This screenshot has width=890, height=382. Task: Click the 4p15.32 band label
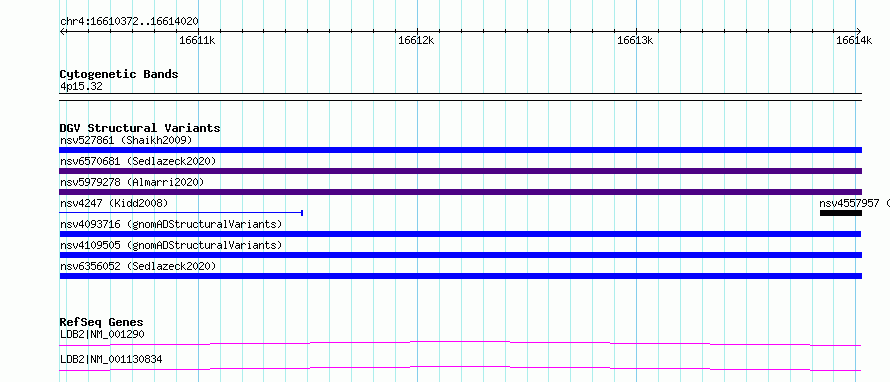click(x=81, y=87)
